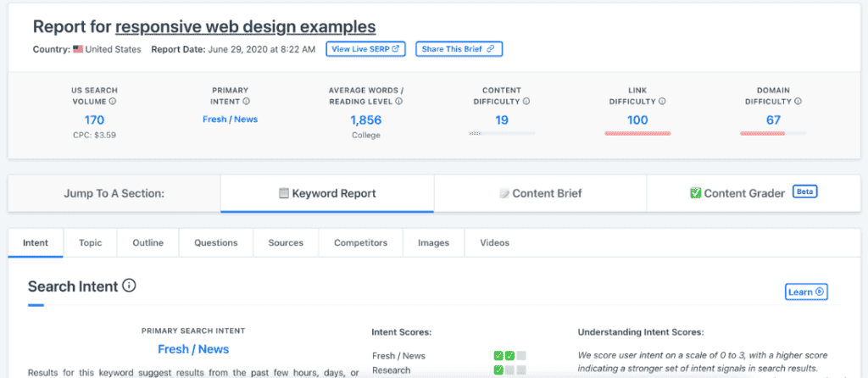Switch to the Keyword Report section
The width and height of the screenshot is (868, 378).
[327, 194]
